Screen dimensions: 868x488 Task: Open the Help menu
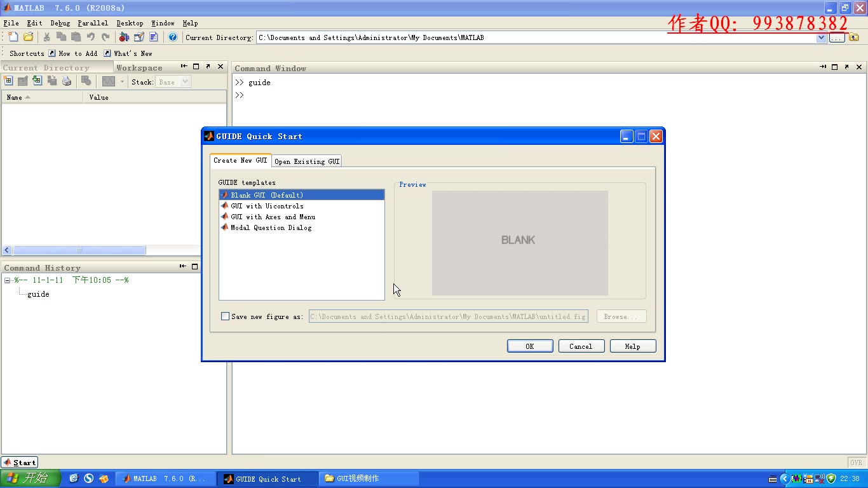pyautogui.click(x=190, y=23)
